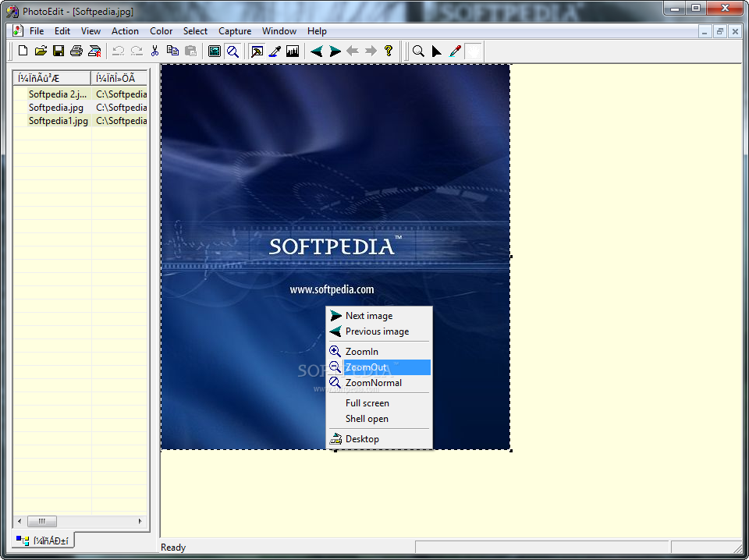
Task: Choose Shell open from context menu
Action: click(x=379, y=419)
